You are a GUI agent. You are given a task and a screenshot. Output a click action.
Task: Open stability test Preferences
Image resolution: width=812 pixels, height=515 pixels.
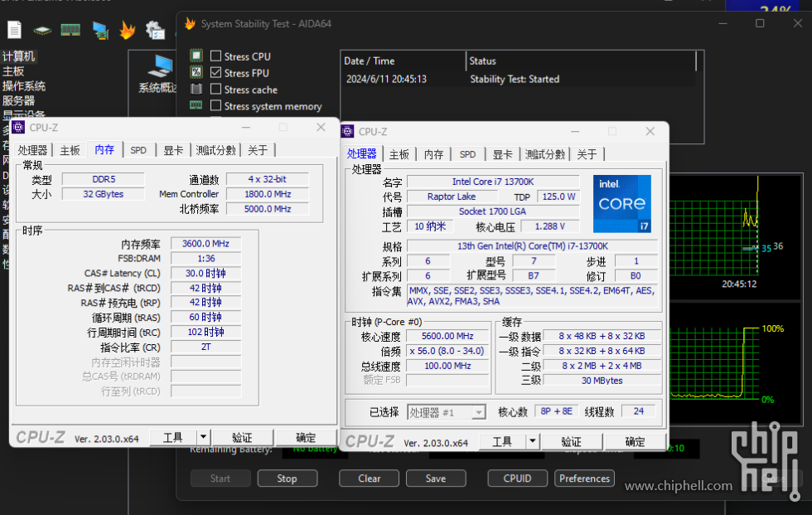(x=584, y=479)
